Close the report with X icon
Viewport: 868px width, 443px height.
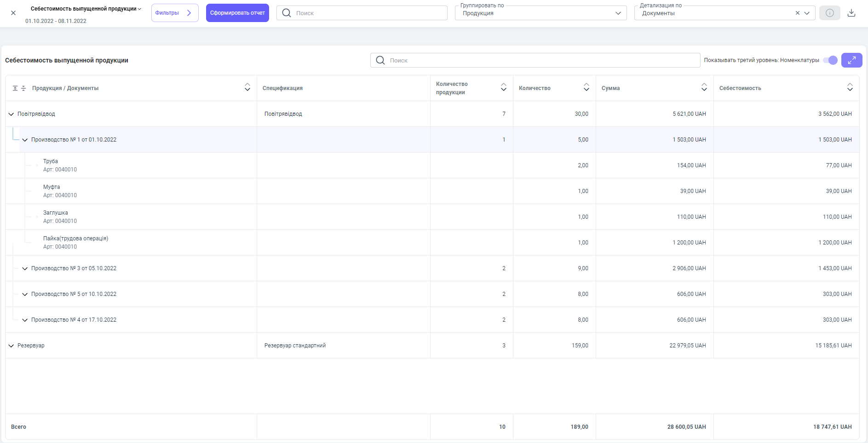coord(13,13)
